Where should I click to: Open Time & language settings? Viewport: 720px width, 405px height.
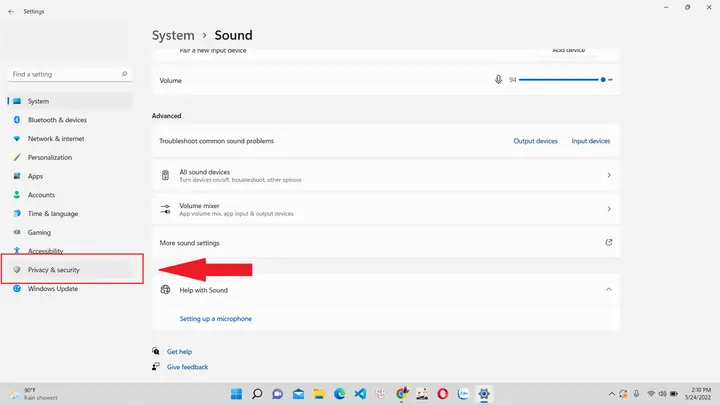click(x=70, y=214)
